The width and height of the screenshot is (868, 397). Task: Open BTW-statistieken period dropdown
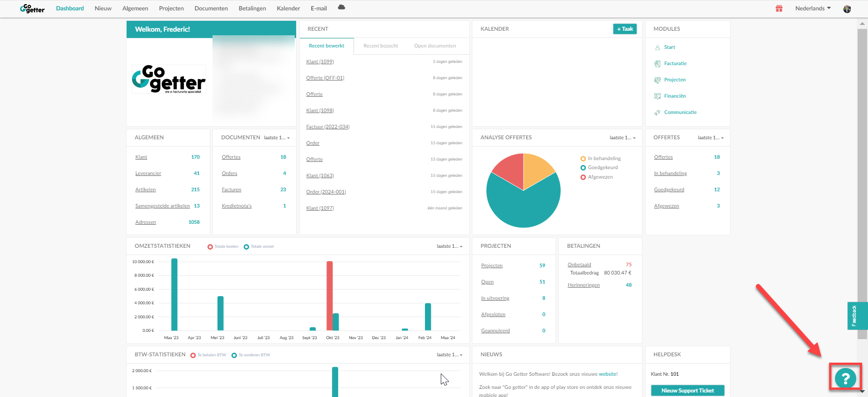(449, 354)
